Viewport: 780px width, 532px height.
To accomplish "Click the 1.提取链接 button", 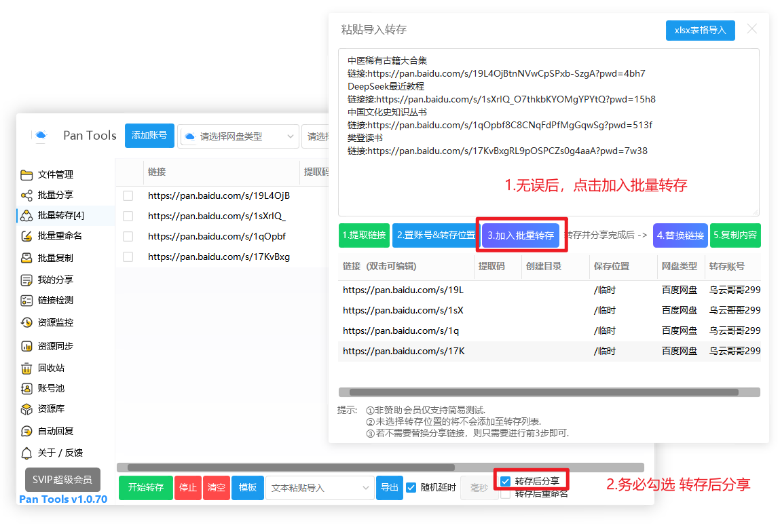I will pyautogui.click(x=364, y=235).
